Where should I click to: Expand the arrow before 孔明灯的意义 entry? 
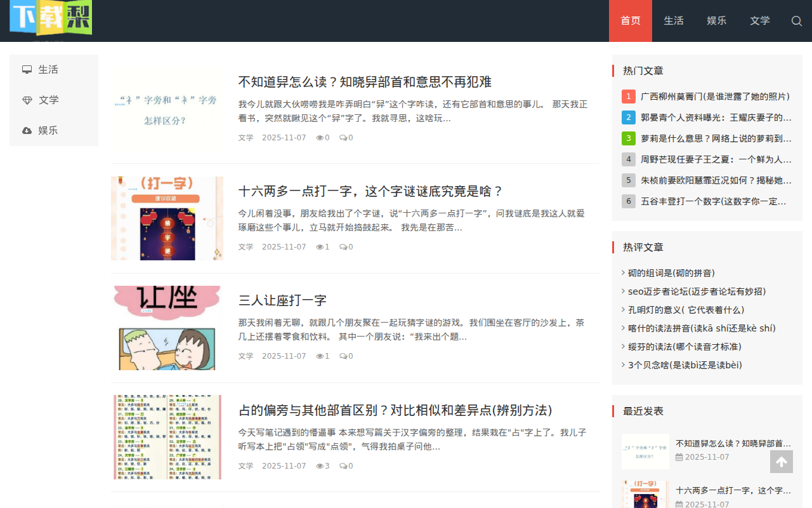click(623, 309)
